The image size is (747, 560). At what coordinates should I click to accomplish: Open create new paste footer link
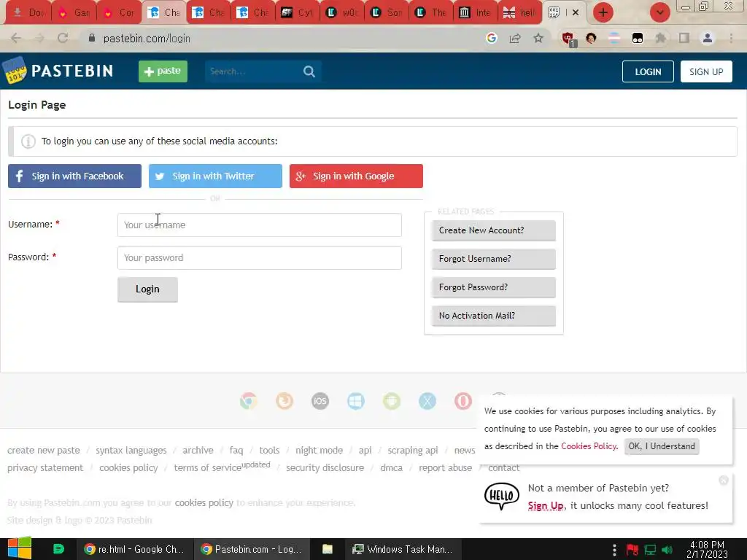tap(44, 451)
